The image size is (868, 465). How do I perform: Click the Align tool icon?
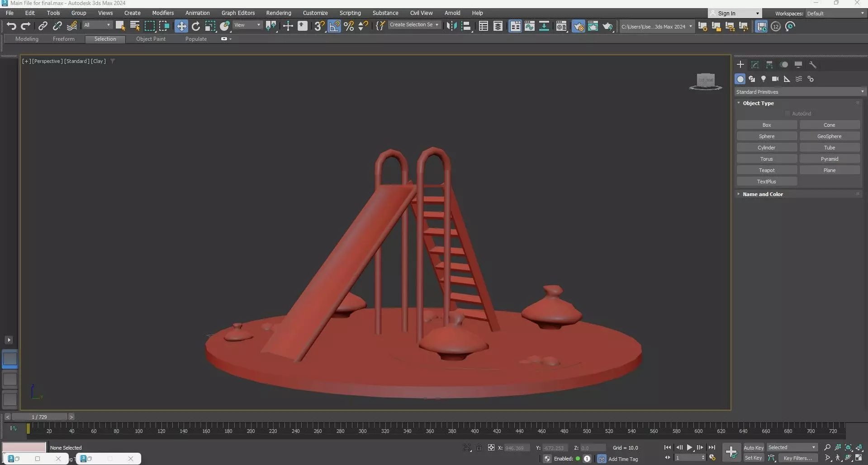466,26
